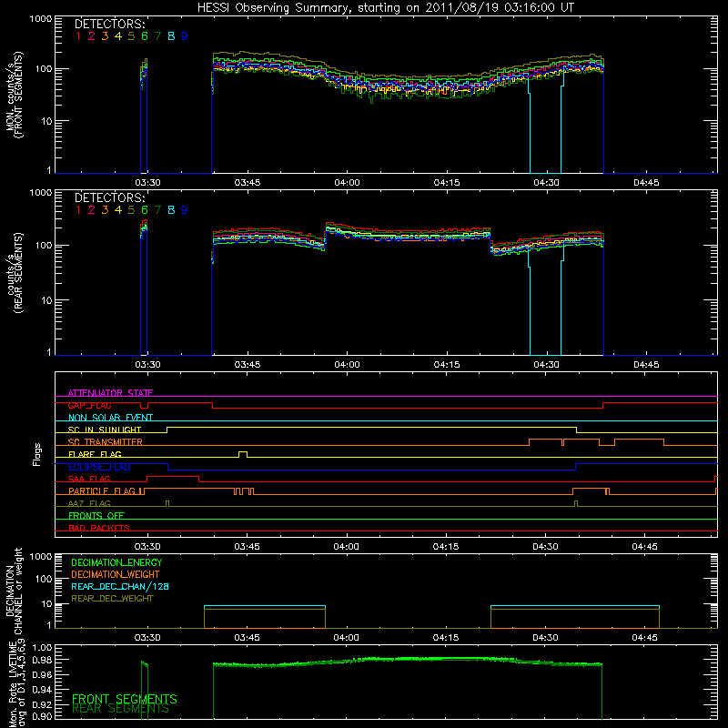Click the DECIMATION_WEIGHT legend entry
The width and height of the screenshot is (728, 728).
point(116,574)
